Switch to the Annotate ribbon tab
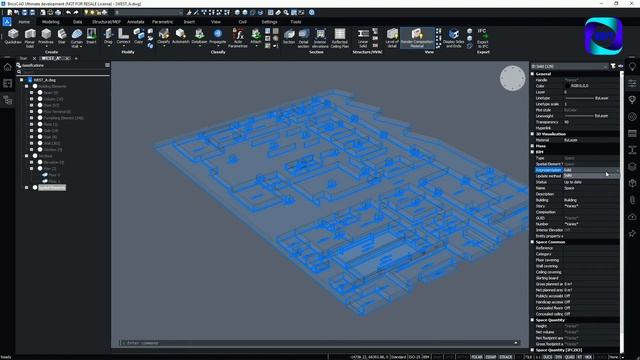640x360 pixels. click(x=136, y=22)
